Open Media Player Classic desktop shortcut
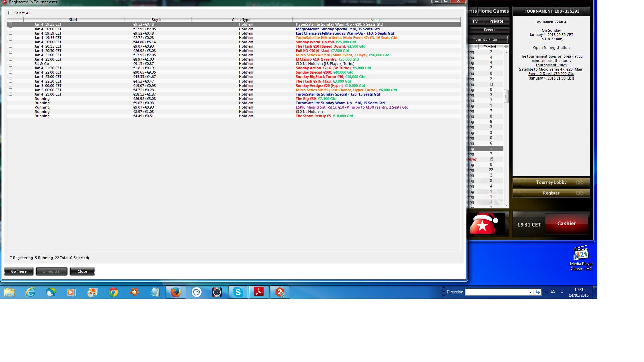 click(x=581, y=258)
